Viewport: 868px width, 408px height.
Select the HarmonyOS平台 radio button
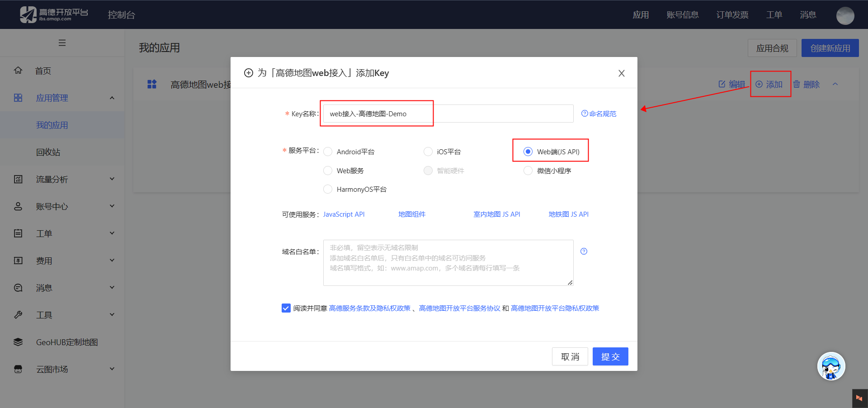pos(328,189)
